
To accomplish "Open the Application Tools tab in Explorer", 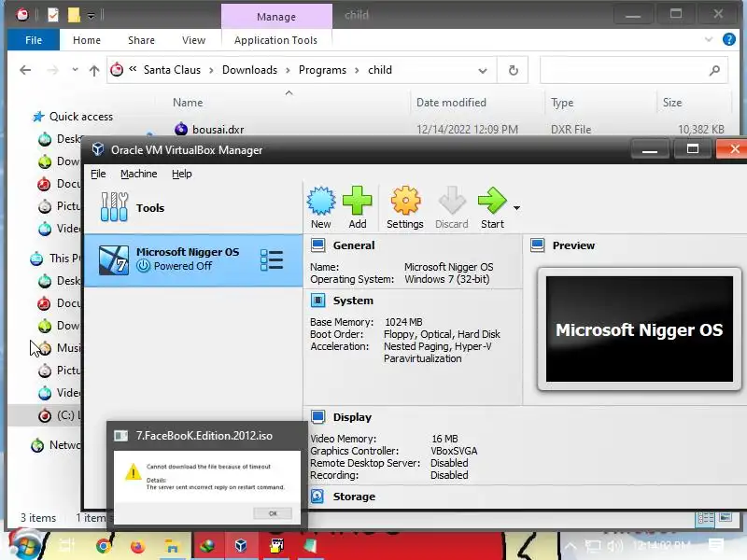I will tap(275, 40).
